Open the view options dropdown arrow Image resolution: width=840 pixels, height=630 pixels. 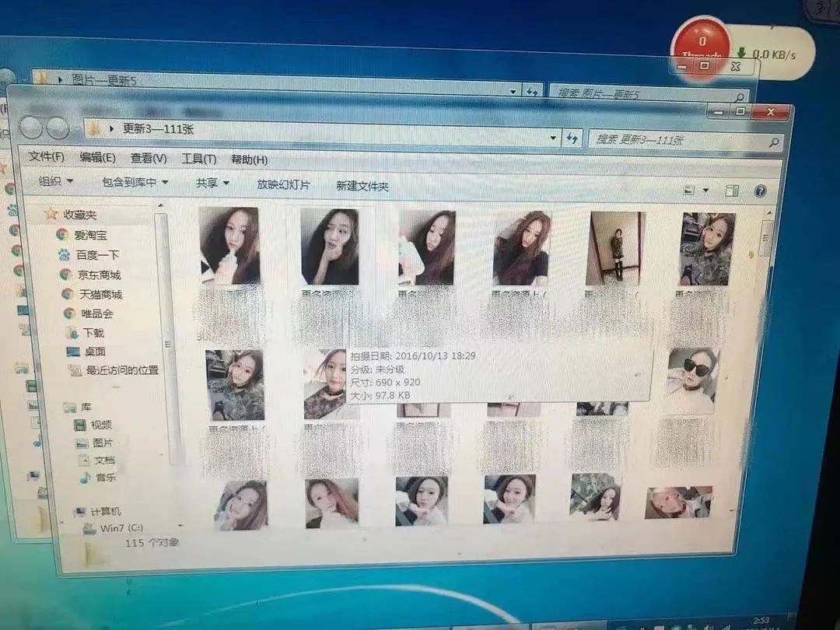pos(705,191)
